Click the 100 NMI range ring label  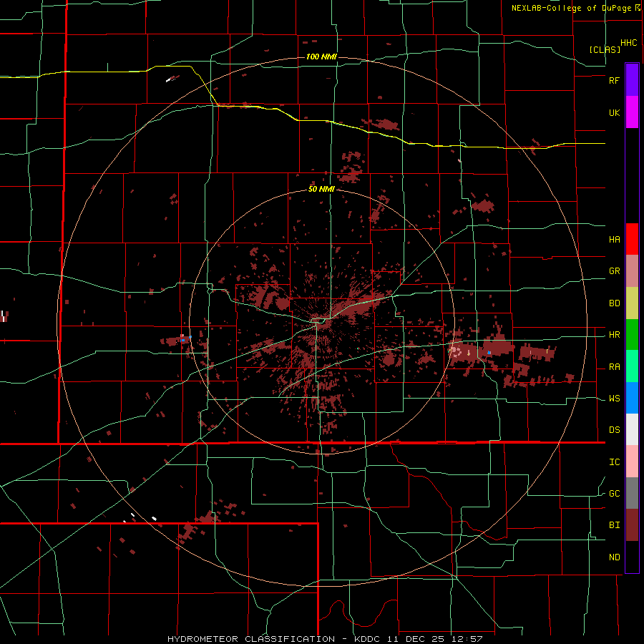pyautogui.click(x=321, y=57)
